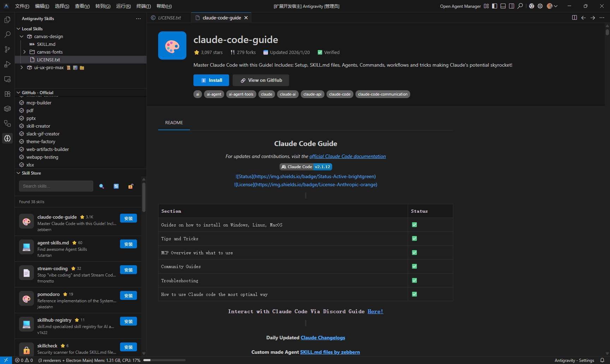
Task: Open the Source Control view in the activity bar
Action: 7,49
